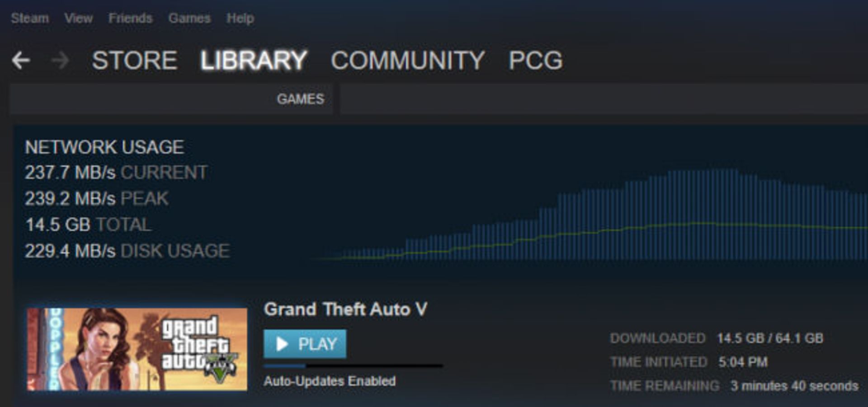Screen dimensions: 868x407
Task: Open the View menu
Action: [x=79, y=18]
